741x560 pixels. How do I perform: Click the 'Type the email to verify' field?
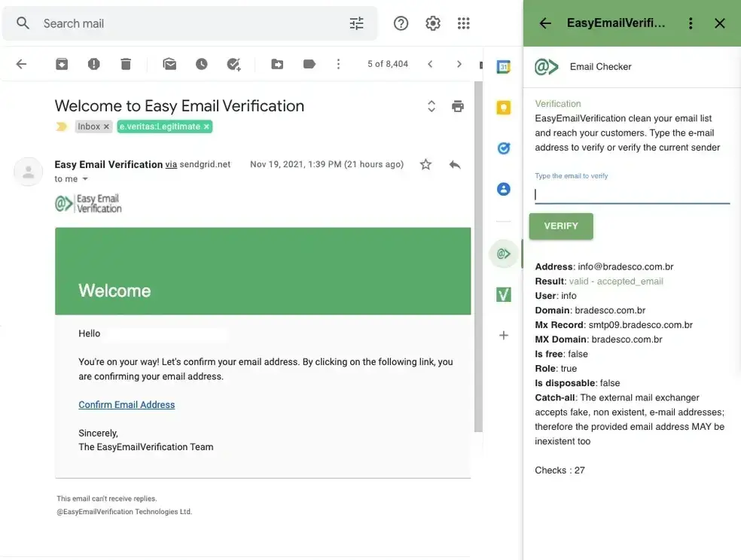[633, 194]
